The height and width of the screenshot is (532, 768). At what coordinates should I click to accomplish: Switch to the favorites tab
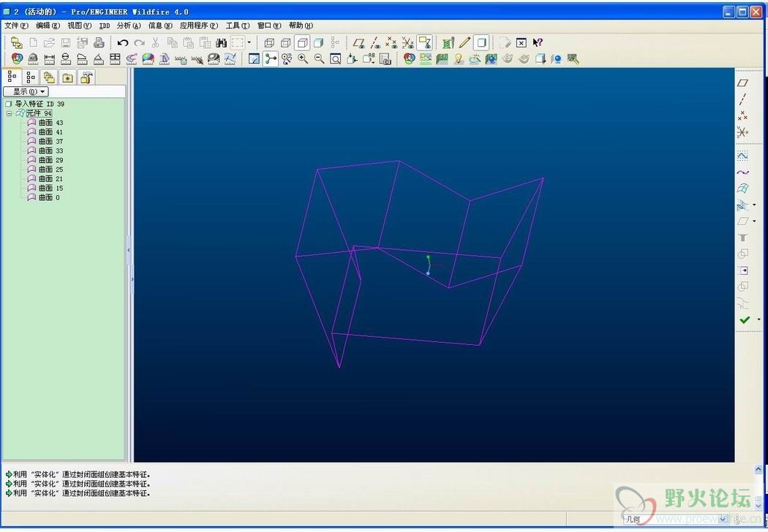tap(67, 77)
